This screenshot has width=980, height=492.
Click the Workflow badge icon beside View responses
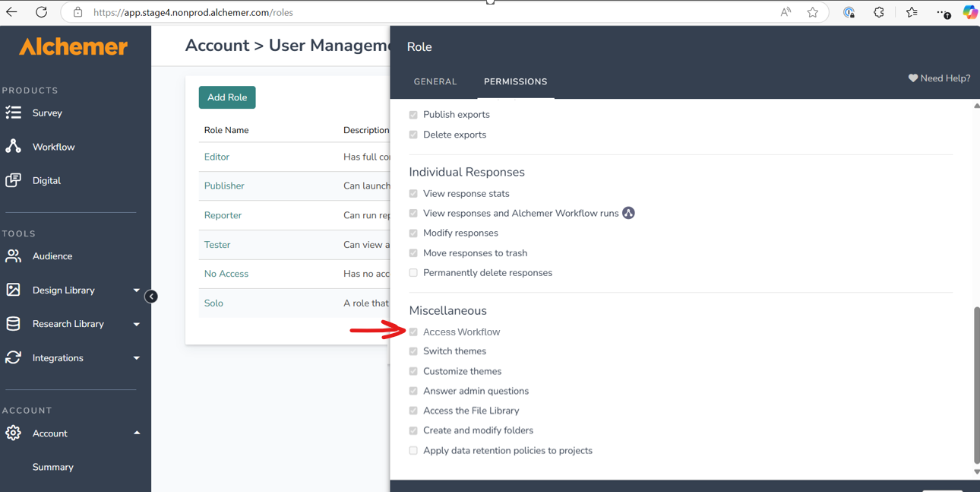point(628,213)
